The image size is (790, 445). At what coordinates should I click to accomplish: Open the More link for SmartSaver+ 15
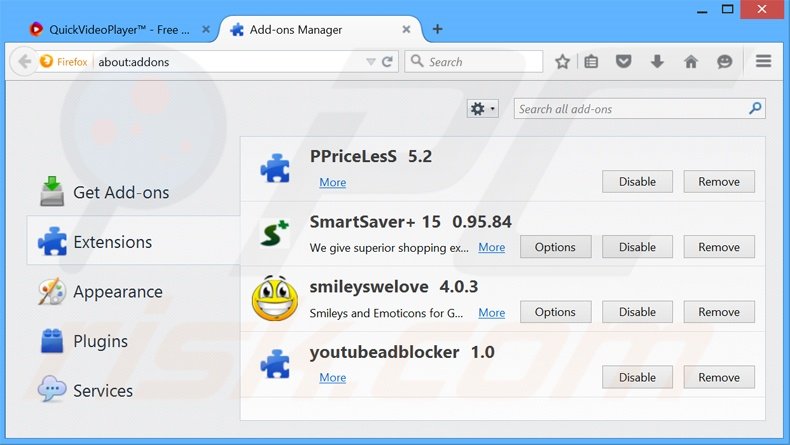tap(491, 247)
